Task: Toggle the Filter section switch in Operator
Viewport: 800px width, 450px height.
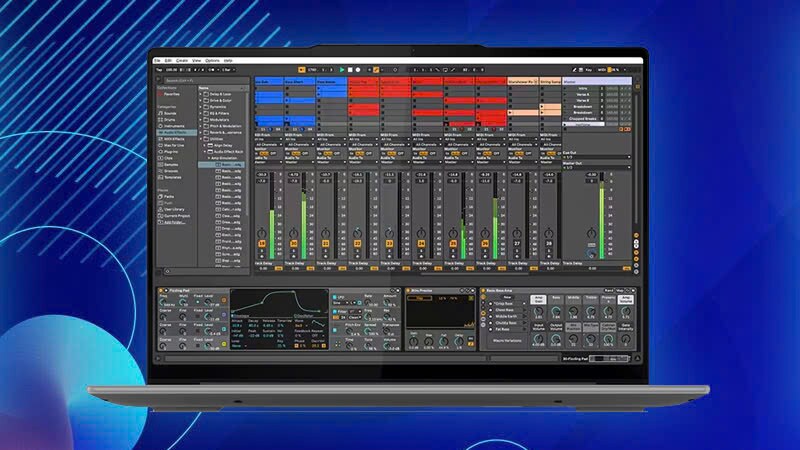Action: pyautogui.click(x=335, y=311)
